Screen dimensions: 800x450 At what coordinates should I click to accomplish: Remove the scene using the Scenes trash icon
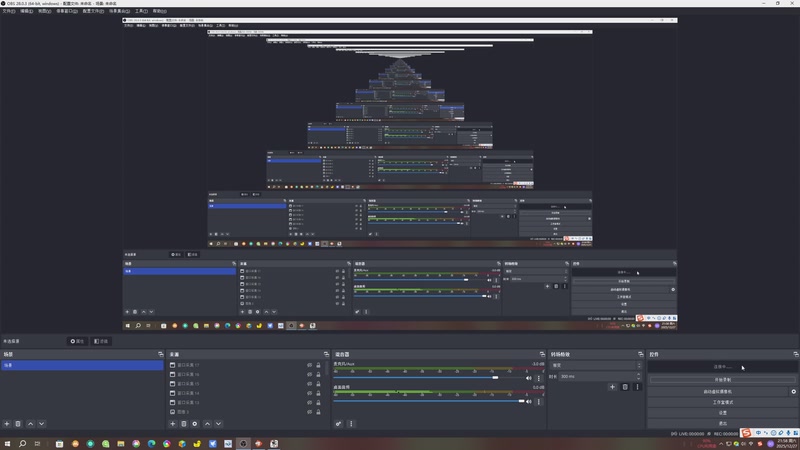pos(18,423)
